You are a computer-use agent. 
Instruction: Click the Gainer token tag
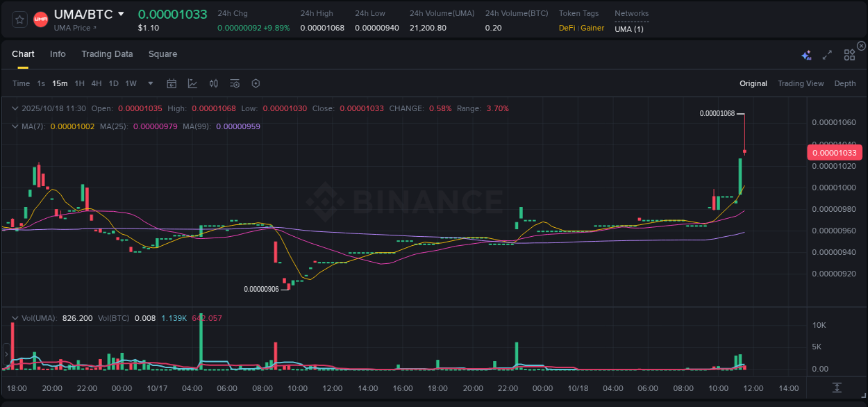coord(592,28)
